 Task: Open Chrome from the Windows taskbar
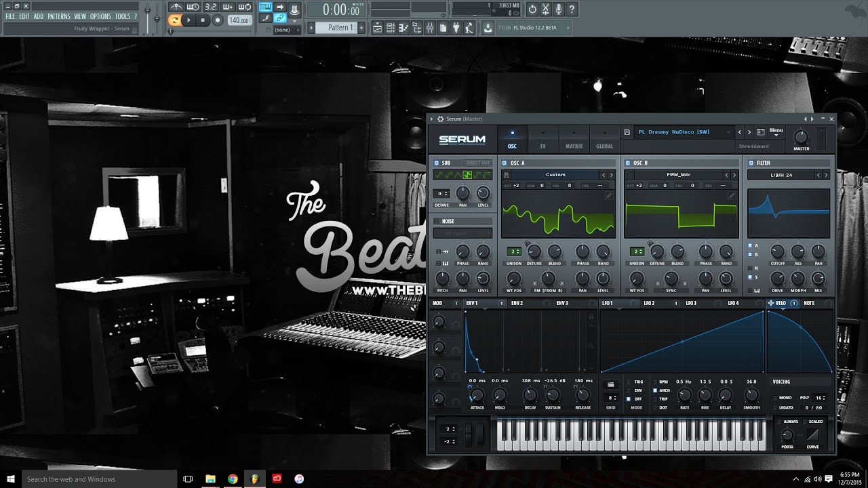pos(233,479)
